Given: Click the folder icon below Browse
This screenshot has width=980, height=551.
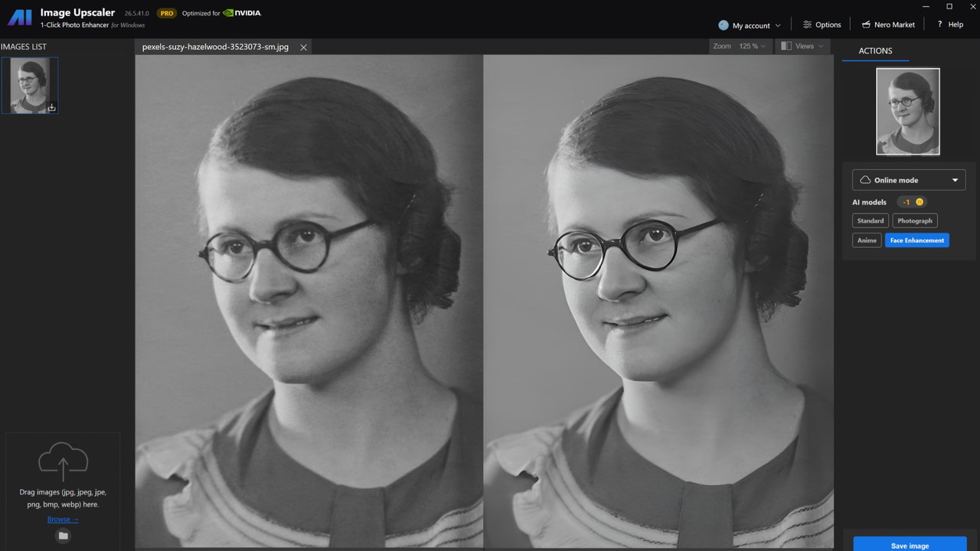Looking at the screenshot, I should (63, 536).
